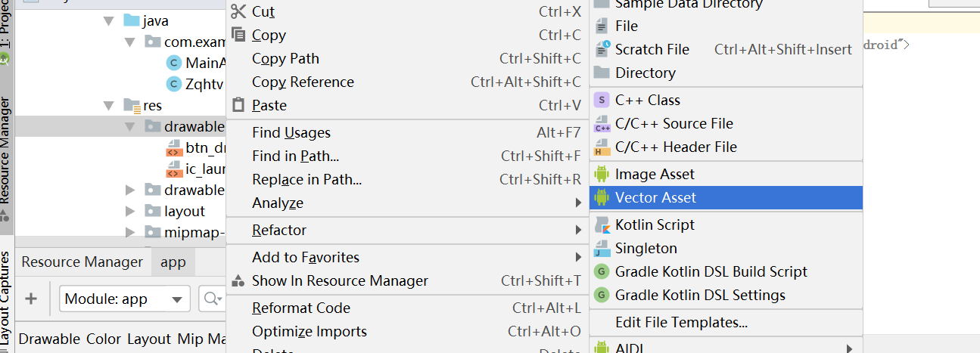Click the Scratch File icon

point(602,49)
